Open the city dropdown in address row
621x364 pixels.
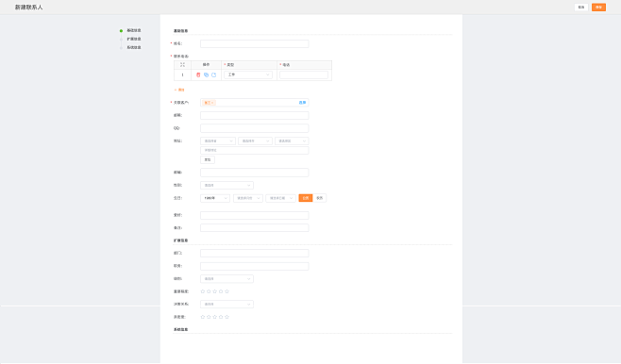point(255,141)
